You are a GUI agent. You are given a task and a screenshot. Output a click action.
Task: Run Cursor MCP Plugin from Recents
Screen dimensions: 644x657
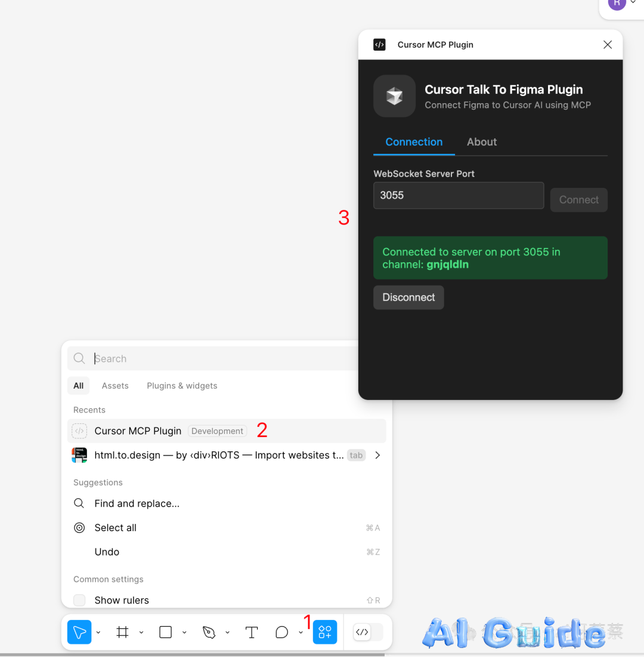click(226, 430)
